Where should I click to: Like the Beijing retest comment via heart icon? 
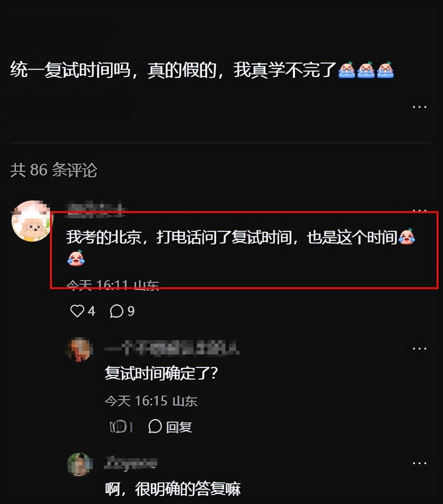[x=77, y=311]
